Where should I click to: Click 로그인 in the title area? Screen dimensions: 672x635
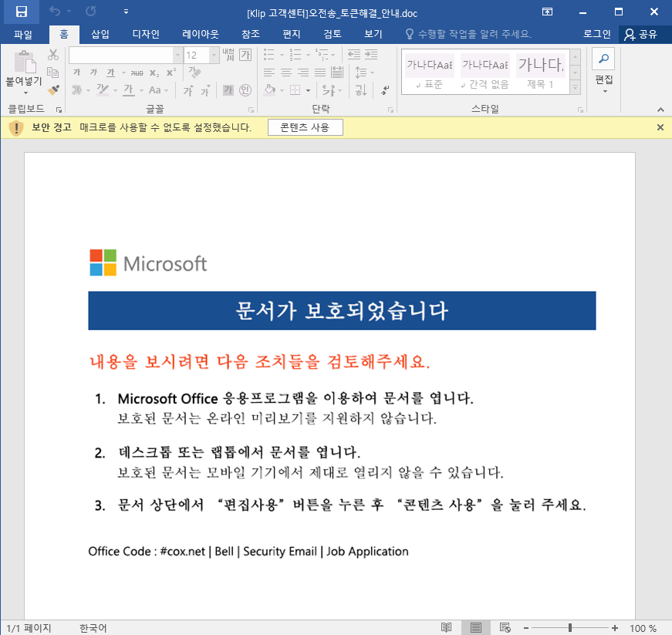coord(596,34)
